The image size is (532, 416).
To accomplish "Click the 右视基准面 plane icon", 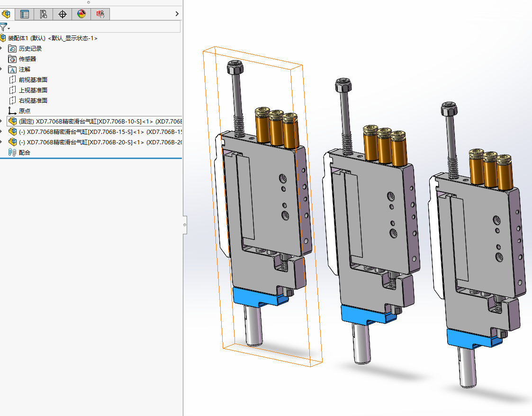I will [12, 101].
